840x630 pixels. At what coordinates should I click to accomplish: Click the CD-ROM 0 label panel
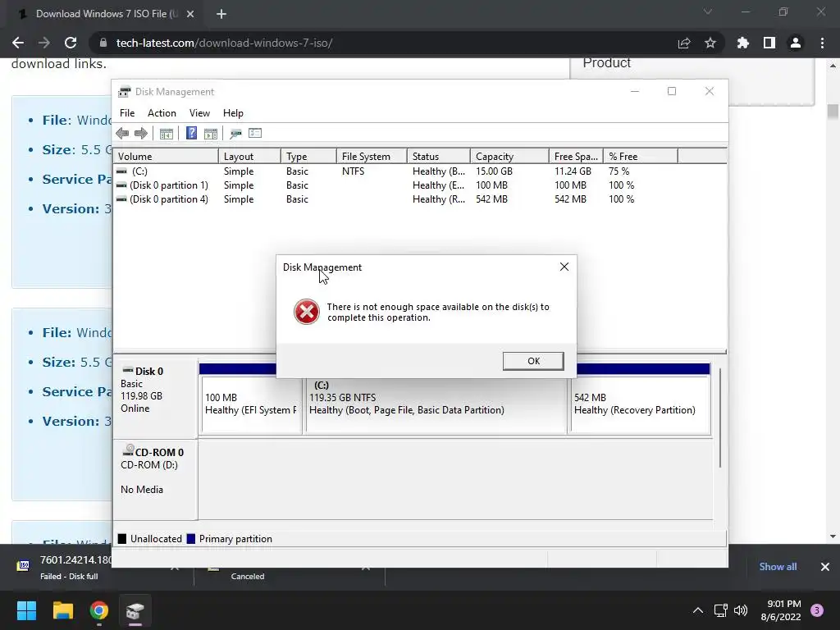[x=155, y=479]
